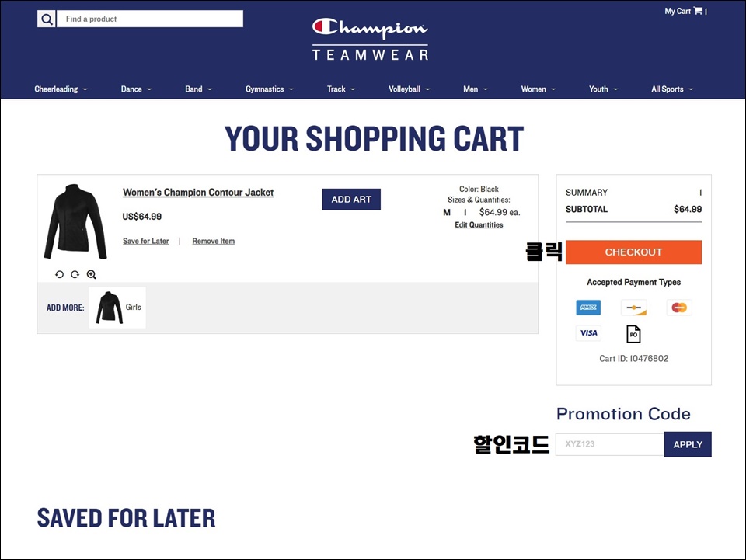
Task: Click Remove Item link
Action: pos(213,241)
